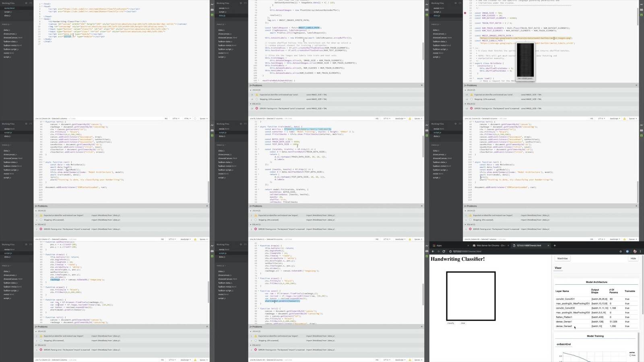The width and height of the screenshot is (644, 362).
Task: Click dense_Dense1 row in Model Architecture table
Action: [597, 322]
